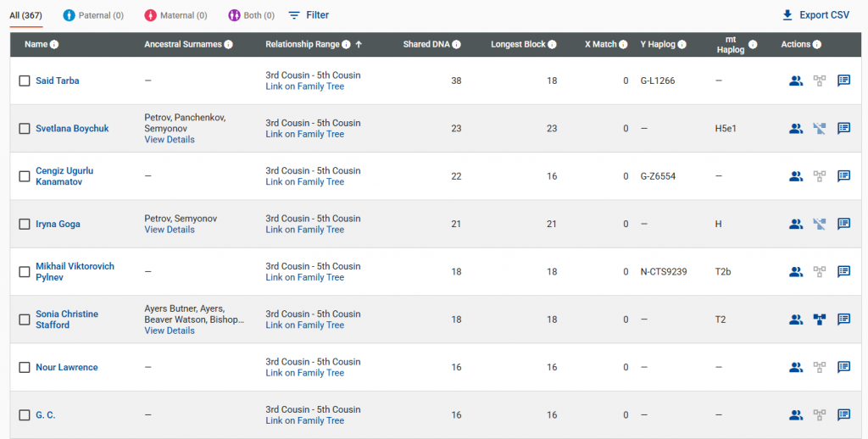Switch to the Maternal tab

coord(175,15)
